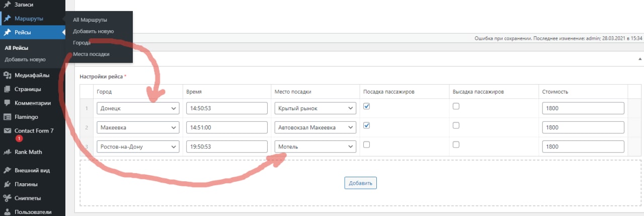The image size is (644, 216).
Task: Click Добавить новую under Рейсы
Action: pyautogui.click(x=25, y=59)
